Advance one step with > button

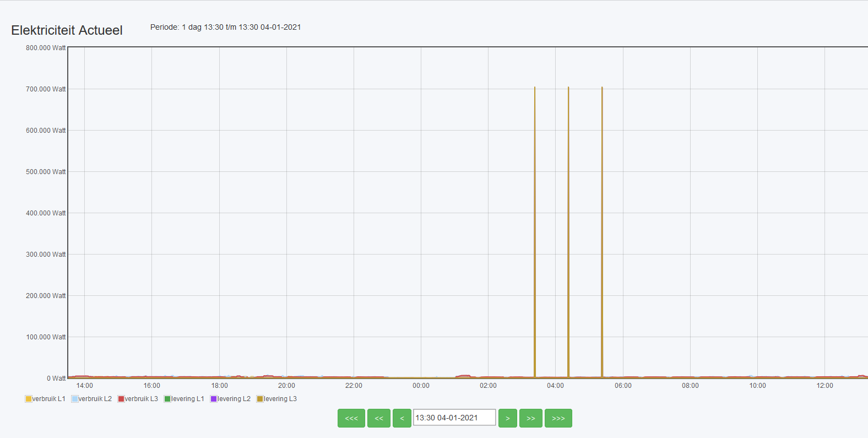pyautogui.click(x=508, y=418)
